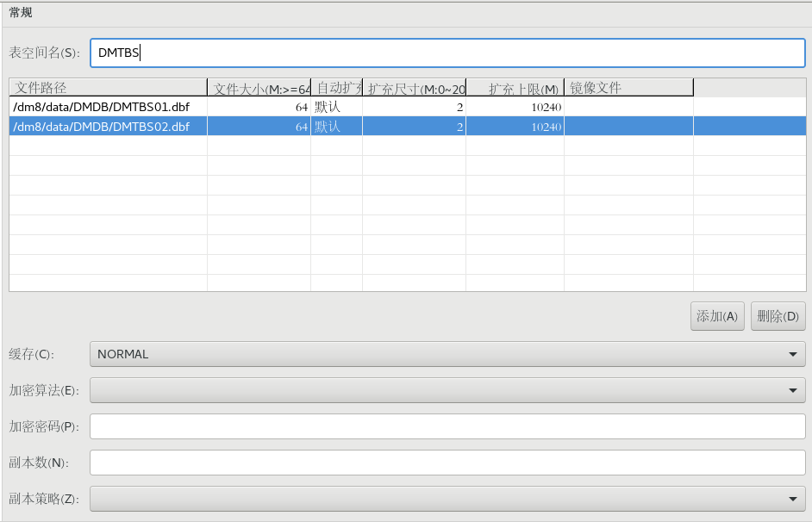
Task: Click the 自动扩充 column header
Action: tap(336, 88)
